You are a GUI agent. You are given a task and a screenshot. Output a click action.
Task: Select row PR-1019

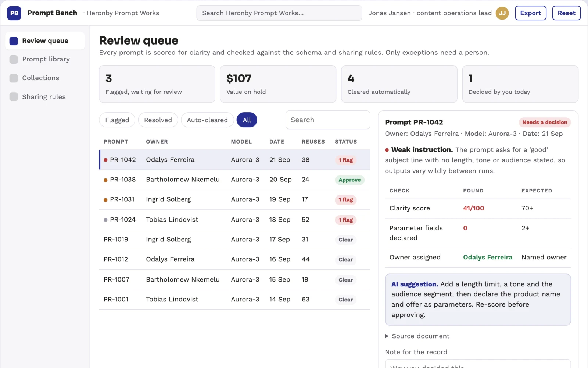[x=234, y=240]
